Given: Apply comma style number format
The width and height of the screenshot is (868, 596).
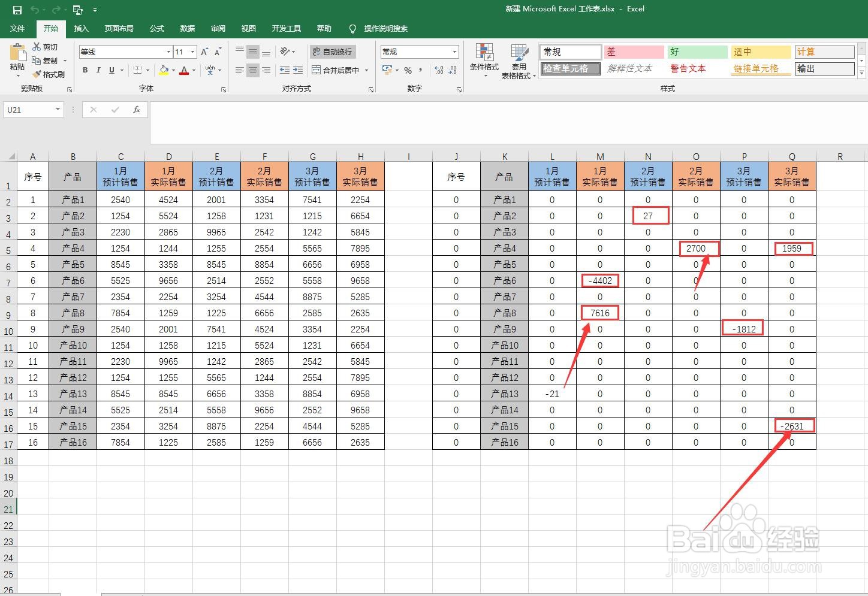Looking at the screenshot, I should 420,70.
